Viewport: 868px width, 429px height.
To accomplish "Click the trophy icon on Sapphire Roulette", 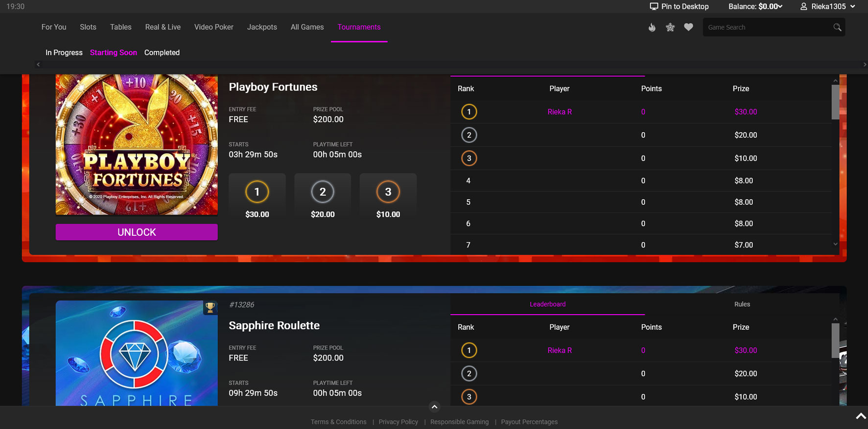I will coord(210,308).
